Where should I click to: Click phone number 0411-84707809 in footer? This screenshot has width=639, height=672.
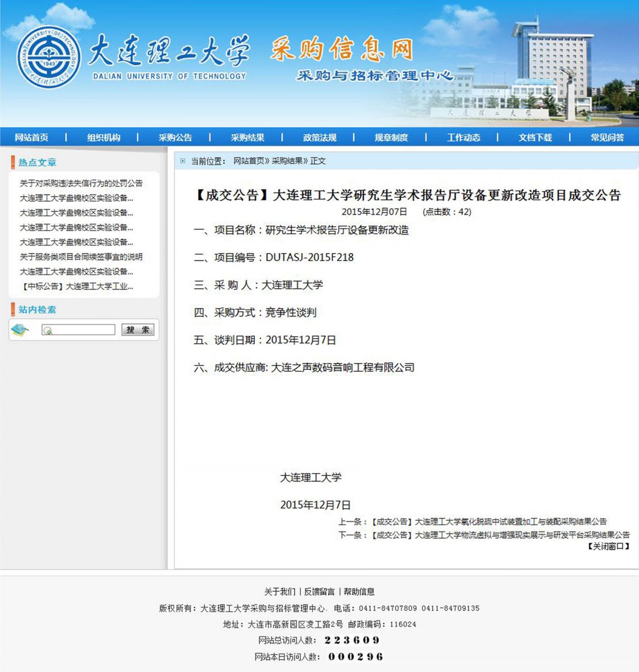coord(388,608)
